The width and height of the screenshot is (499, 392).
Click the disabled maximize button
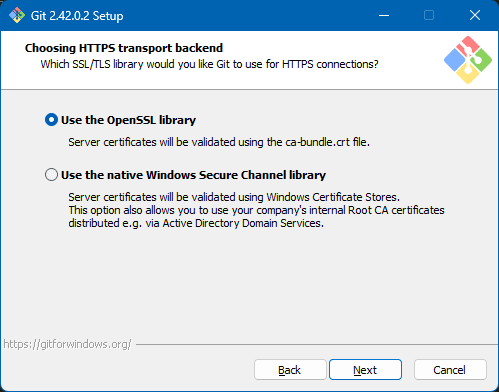[429, 15]
